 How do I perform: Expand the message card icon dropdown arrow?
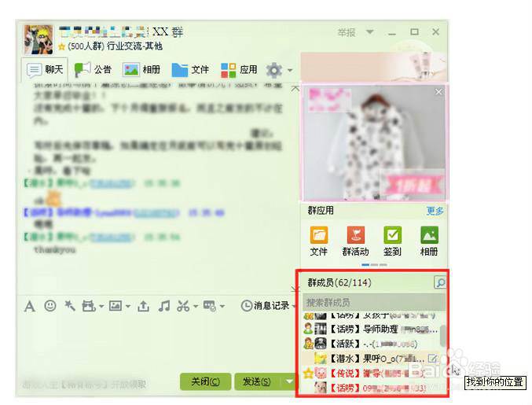[x=222, y=307]
